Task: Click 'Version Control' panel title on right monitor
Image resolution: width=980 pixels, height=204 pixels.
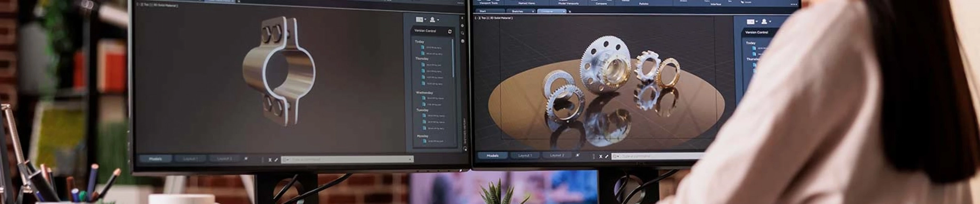Action: [757, 32]
